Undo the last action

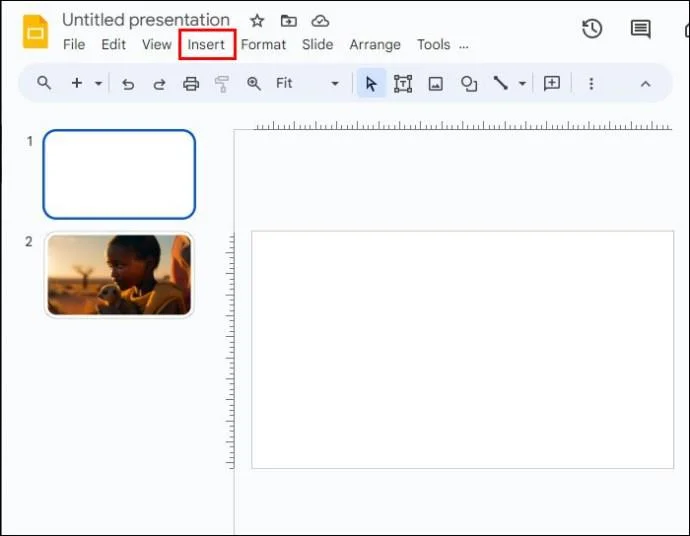[x=128, y=84]
